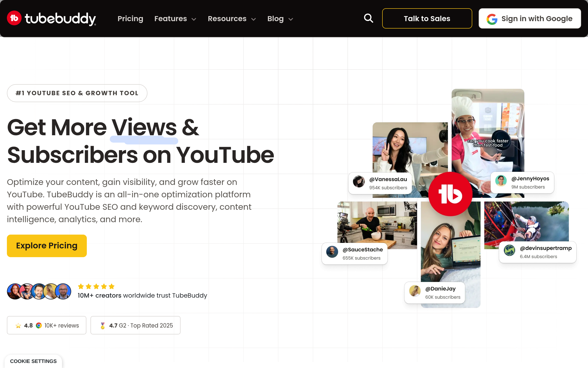Click the Google G logo icon
Screen dimensions: 588x368
pos(492,19)
